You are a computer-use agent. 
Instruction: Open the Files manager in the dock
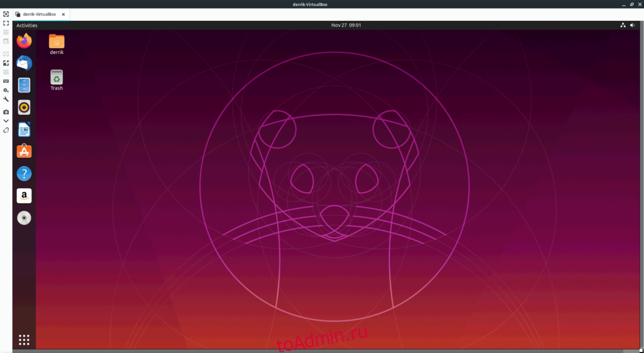24,85
